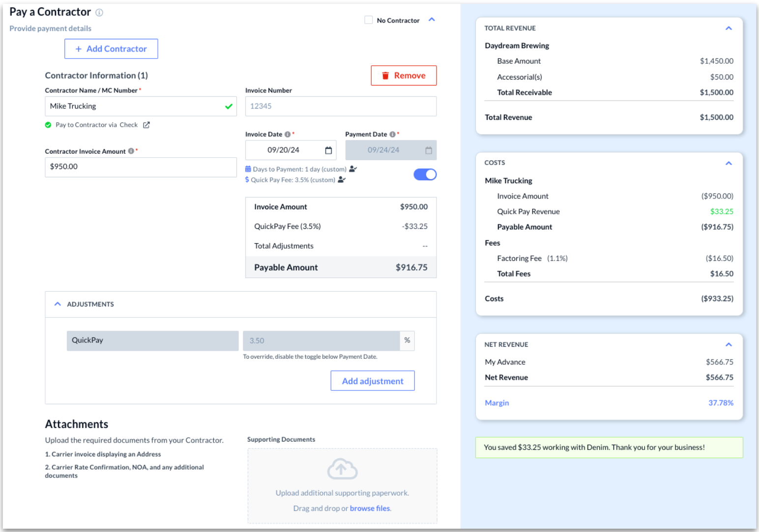Viewport: 759px width, 532px height.
Task: Remove contractor with the Remove button
Action: click(404, 76)
